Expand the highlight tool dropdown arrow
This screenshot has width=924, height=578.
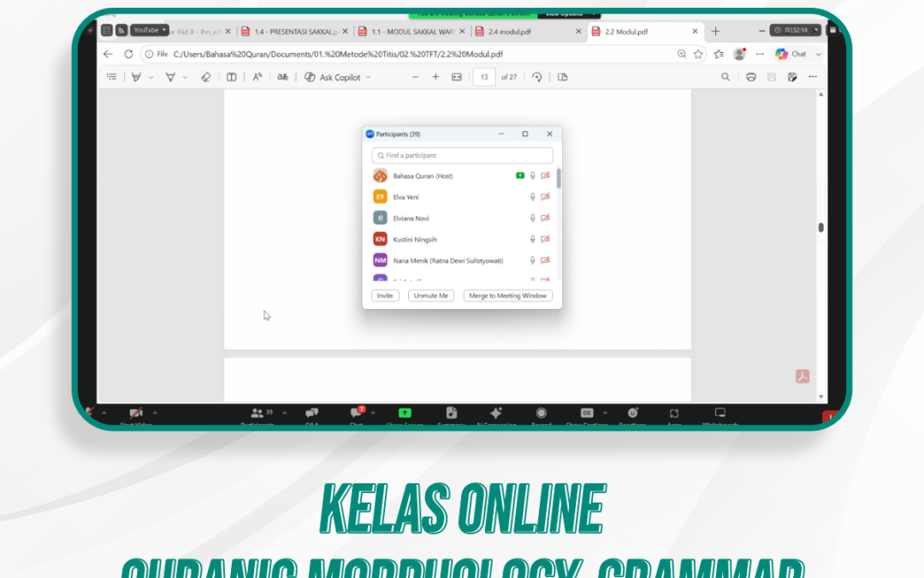(151, 77)
